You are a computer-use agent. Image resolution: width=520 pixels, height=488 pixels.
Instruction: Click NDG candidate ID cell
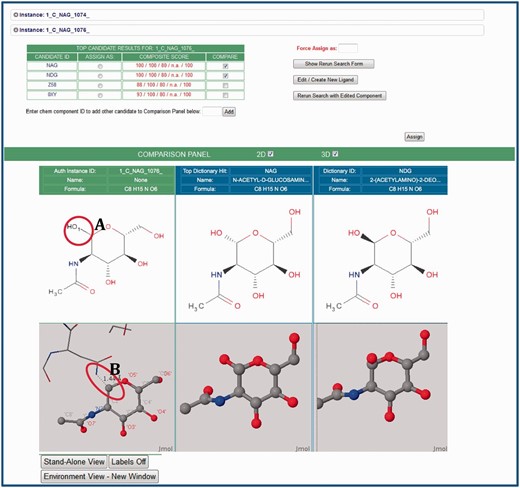(x=52, y=75)
